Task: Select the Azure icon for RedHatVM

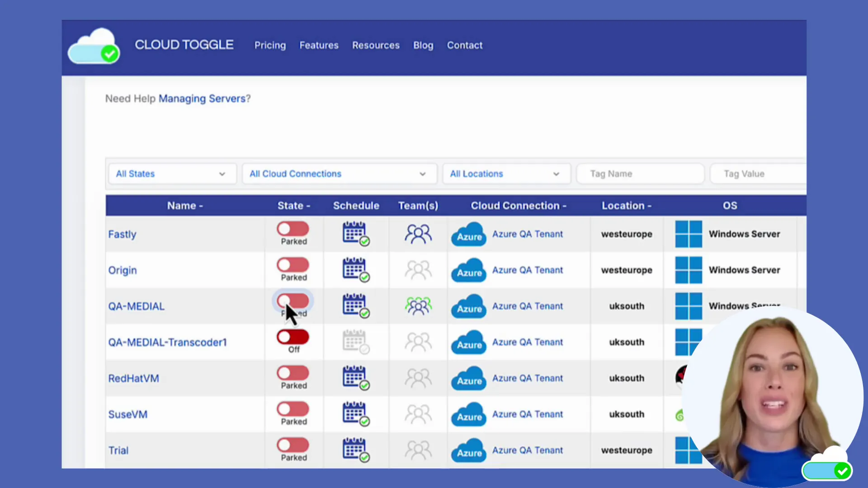Action: (468, 378)
